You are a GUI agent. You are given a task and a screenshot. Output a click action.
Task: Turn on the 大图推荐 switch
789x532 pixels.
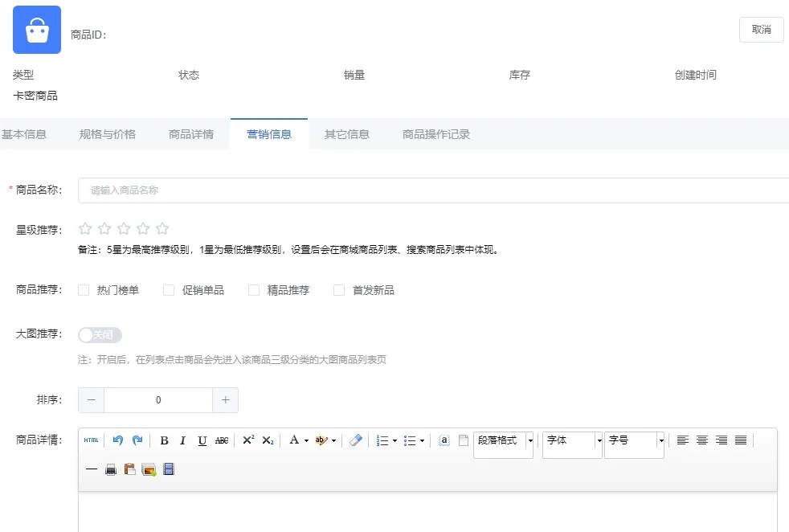[x=99, y=334]
